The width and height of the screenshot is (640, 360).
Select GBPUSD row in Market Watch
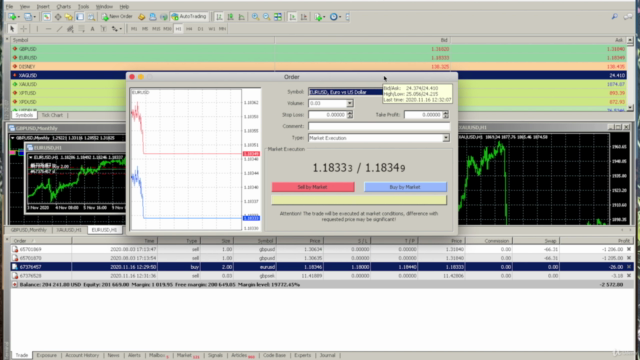[318, 49]
